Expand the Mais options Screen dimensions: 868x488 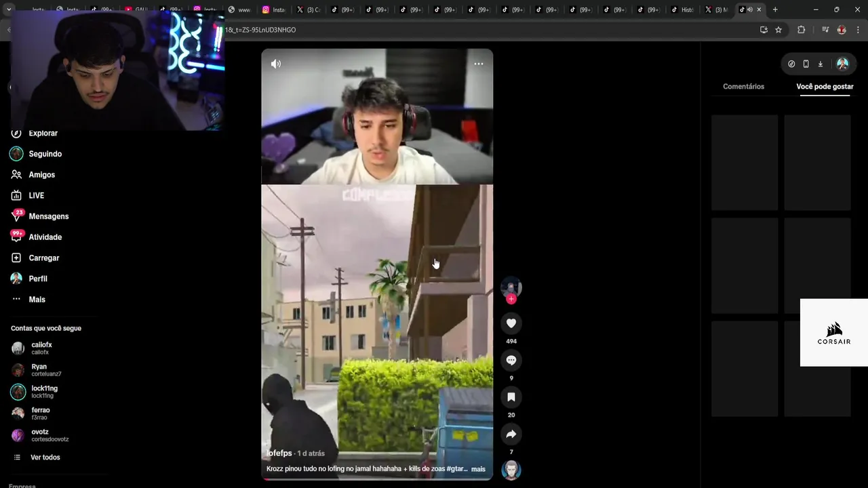tap(37, 300)
